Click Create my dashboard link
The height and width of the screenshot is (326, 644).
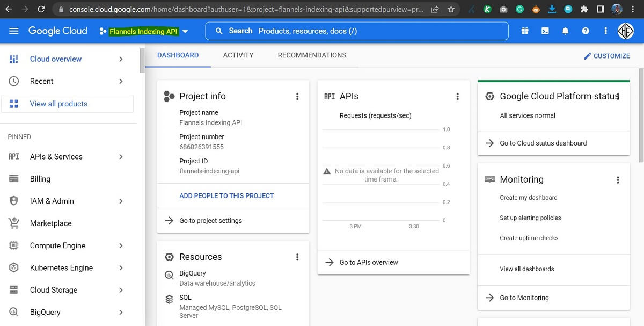click(529, 198)
